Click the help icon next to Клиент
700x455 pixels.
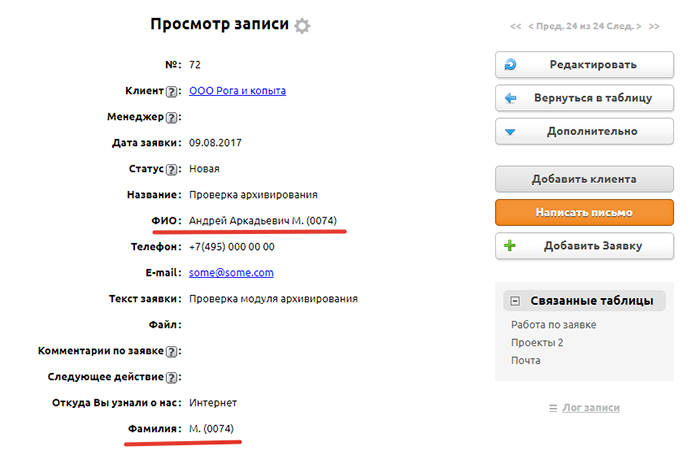tap(171, 92)
